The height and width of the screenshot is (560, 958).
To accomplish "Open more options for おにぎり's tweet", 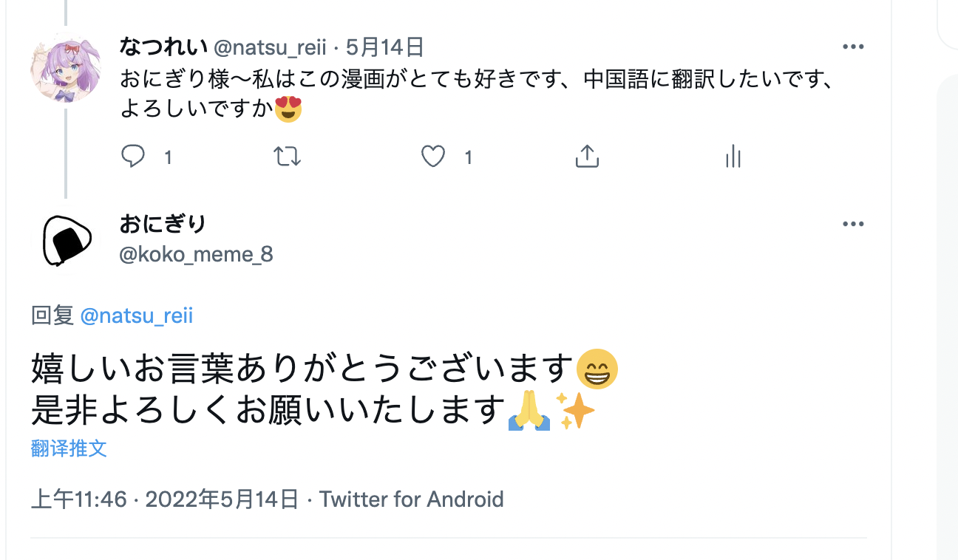I will click(853, 225).
